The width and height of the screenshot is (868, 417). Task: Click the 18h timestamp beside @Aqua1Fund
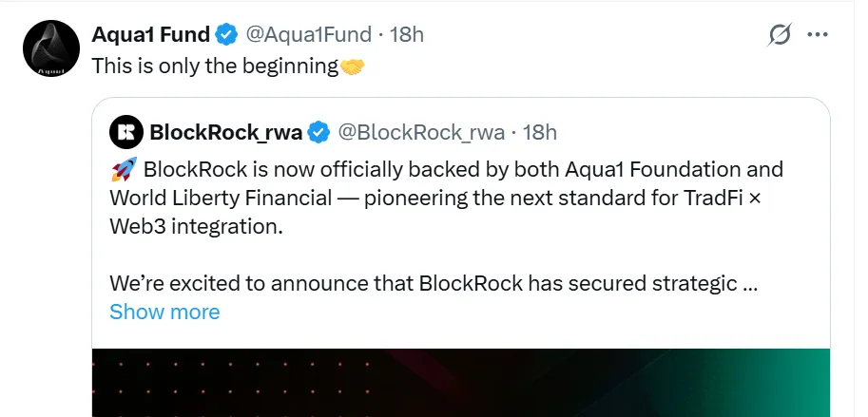click(407, 35)
